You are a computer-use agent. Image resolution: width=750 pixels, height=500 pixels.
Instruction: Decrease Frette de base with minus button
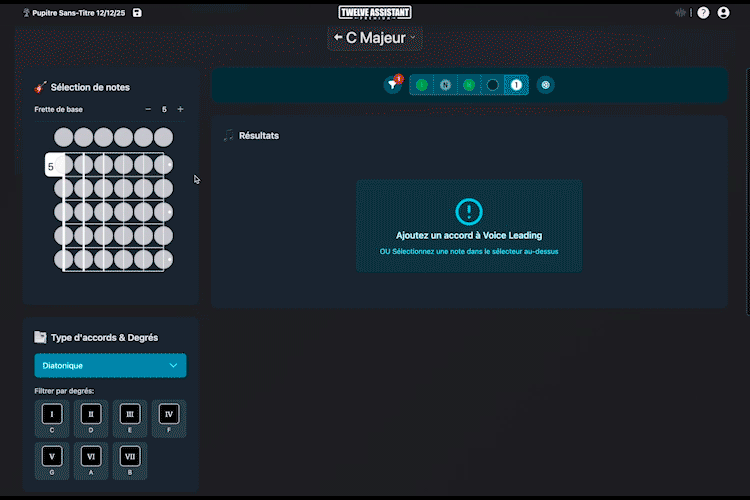148,109
